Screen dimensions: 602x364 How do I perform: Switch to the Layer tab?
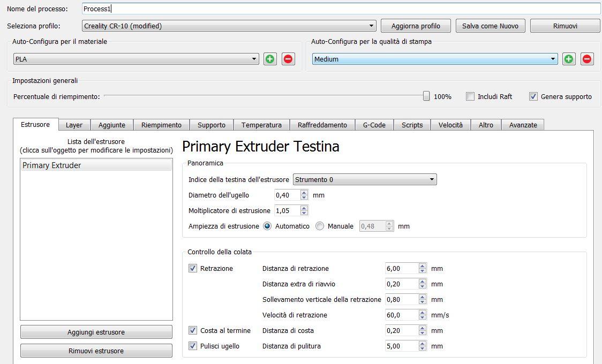(x=74, y=125)
